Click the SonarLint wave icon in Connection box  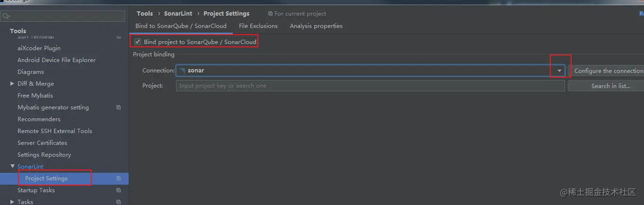182,71
